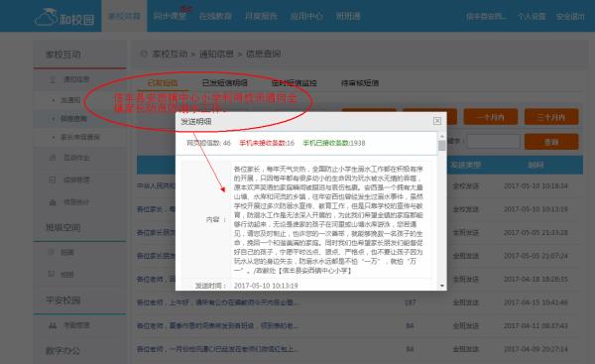595x364 pixels.
Task: Open 通知信息 in the sidebar
Action: point(76,79)
